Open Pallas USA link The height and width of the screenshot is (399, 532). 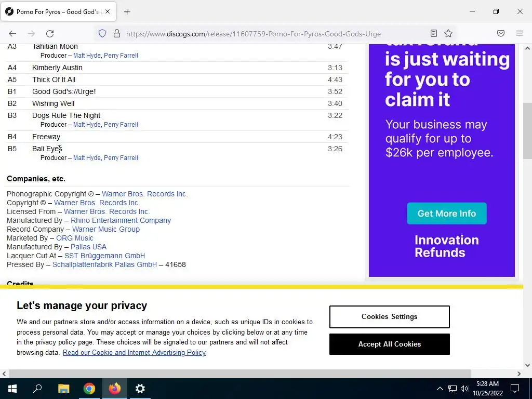tap(88, 247)
